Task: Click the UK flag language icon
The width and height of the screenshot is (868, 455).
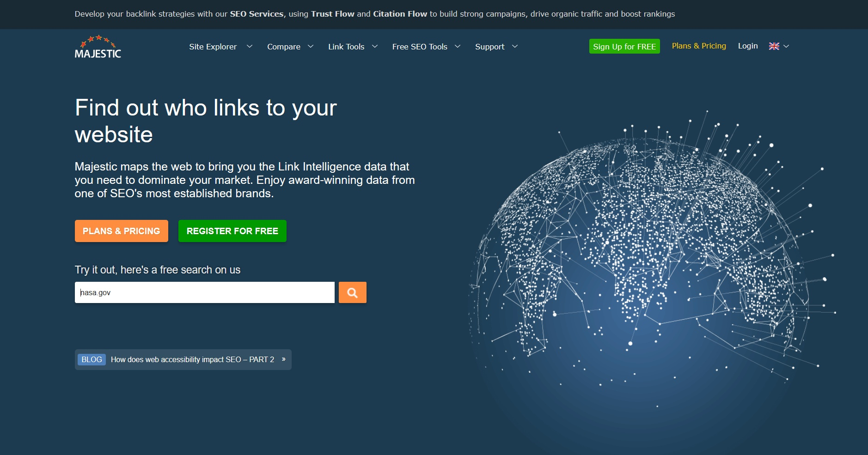Action: [x=774, y=46]
